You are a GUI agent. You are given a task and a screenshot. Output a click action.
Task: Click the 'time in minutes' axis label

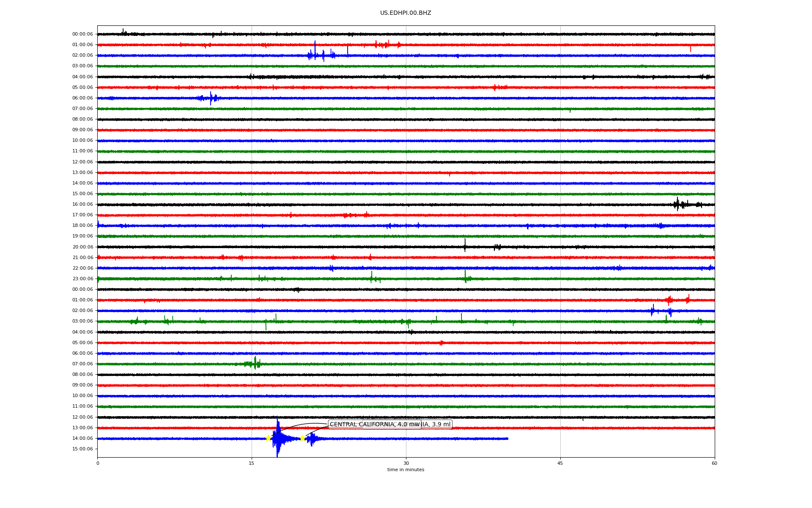[406, 469]
